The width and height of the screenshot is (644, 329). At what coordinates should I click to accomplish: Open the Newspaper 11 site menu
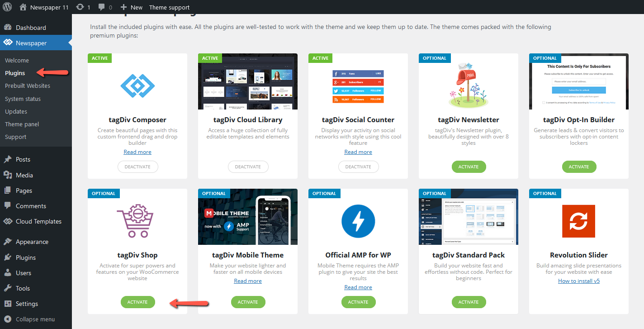pyautogui.click(x=44, y=7)
